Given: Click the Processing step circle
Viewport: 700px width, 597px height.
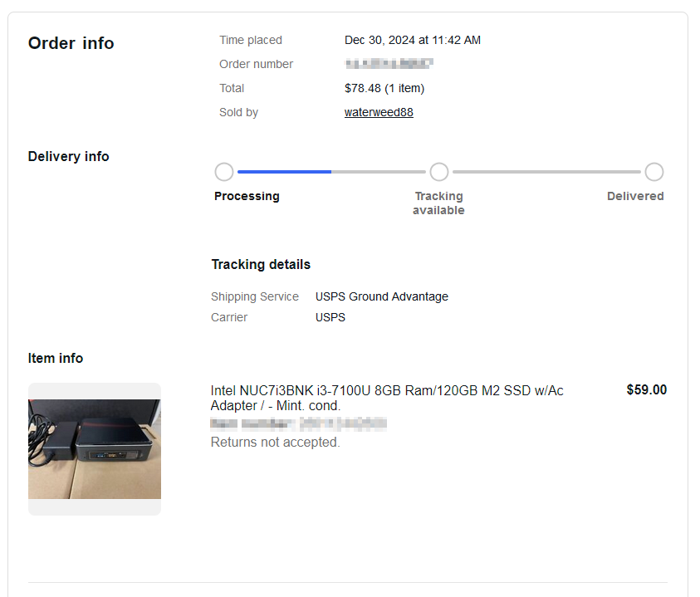Looking at the screenshot, I should 224,172.
